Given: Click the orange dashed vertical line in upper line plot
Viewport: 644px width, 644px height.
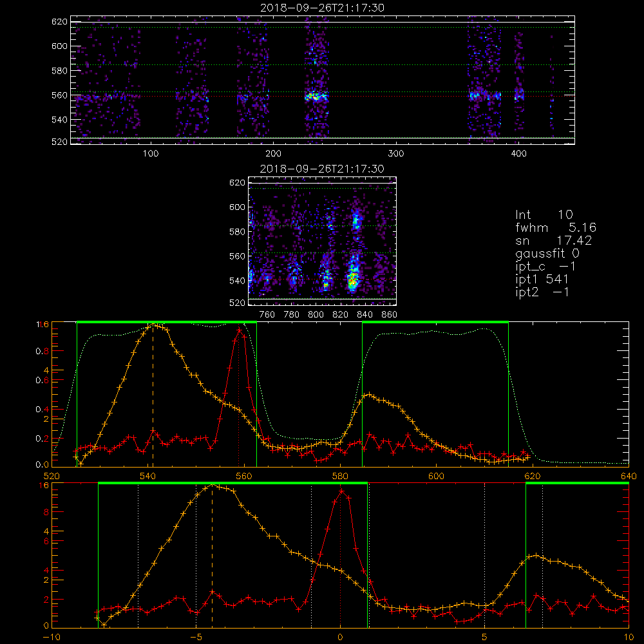Looking at the screenshot, I should click(153, 395).
